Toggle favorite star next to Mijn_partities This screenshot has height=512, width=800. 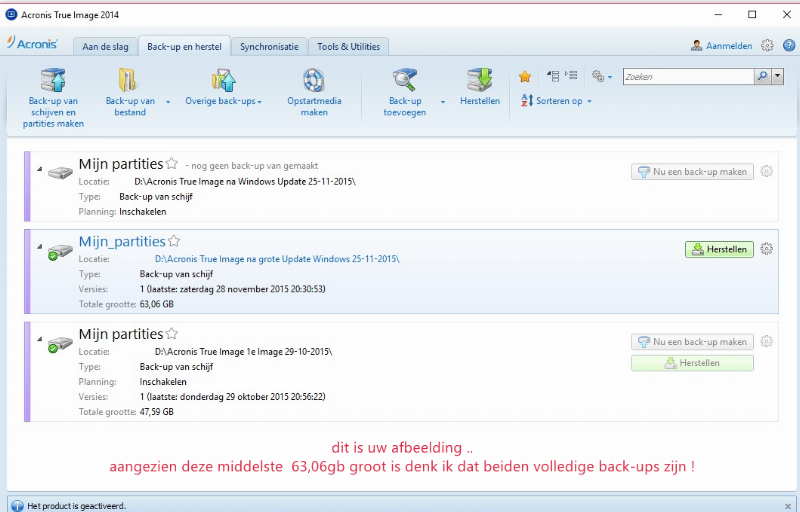click(x=174, y=241)
